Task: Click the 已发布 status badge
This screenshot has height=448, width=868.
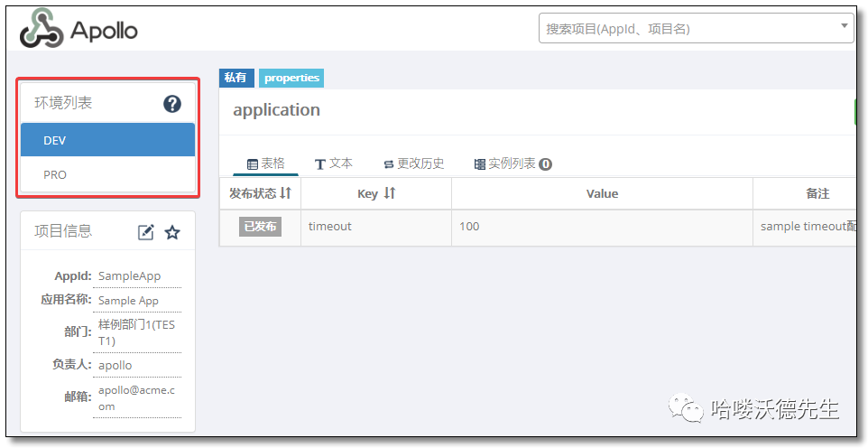Action: tap(260, 227)
